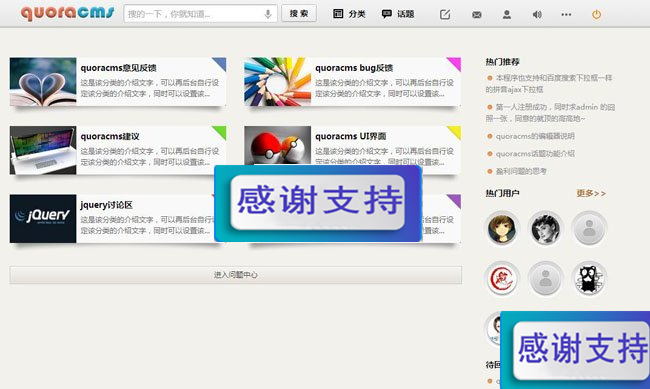Click the magenta corner tag on bug反馈 card

pos(456,63)
